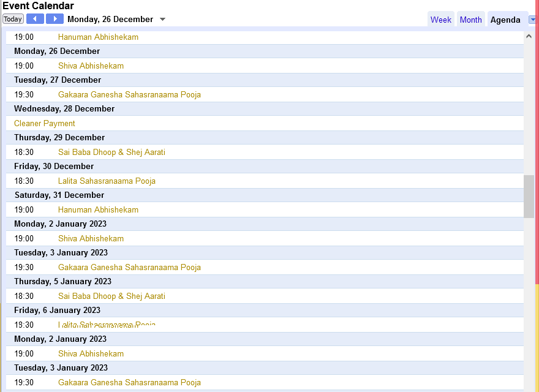Click the Thursday, 5 January 2023 date header
The image size is (539, 392).
(62, 281)
